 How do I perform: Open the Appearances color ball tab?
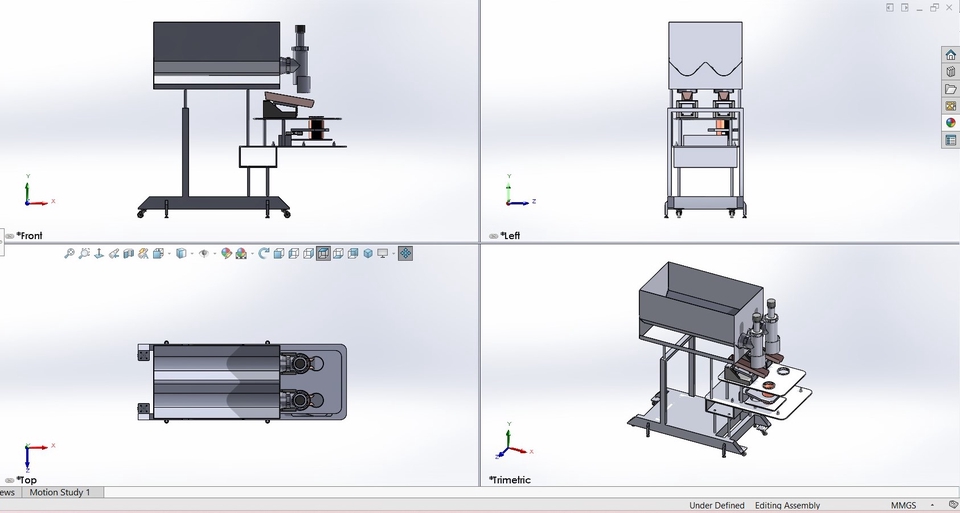(951, 123)
